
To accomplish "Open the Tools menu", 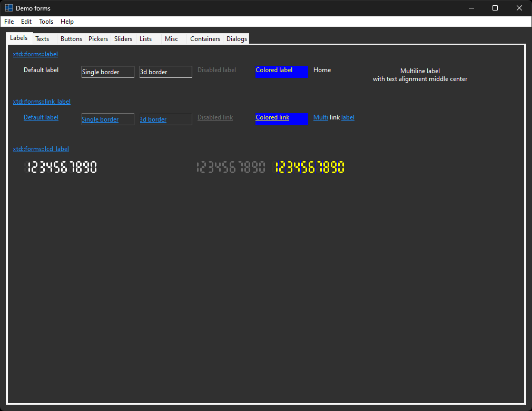I will click(46, 22).
